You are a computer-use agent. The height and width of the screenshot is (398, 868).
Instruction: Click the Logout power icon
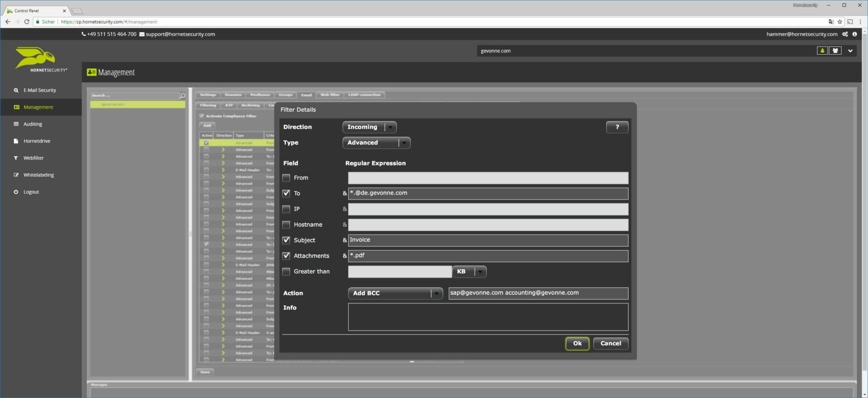click(x=16, y=192)
